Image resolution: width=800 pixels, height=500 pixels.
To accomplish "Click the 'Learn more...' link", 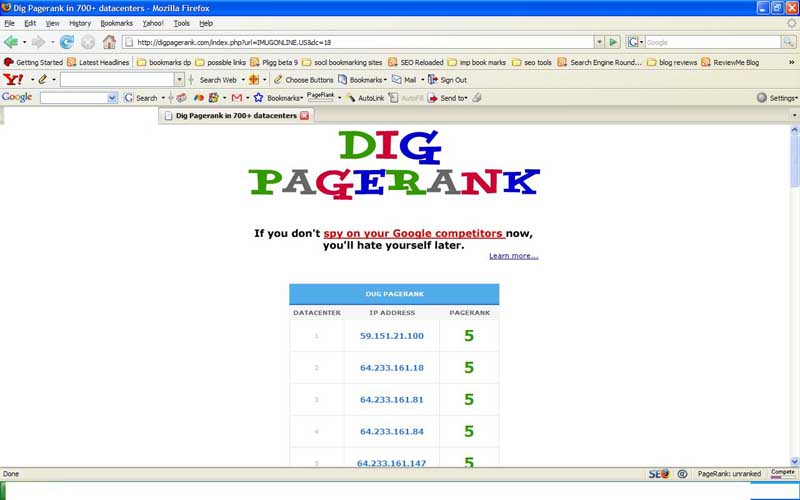I will 514,256.
